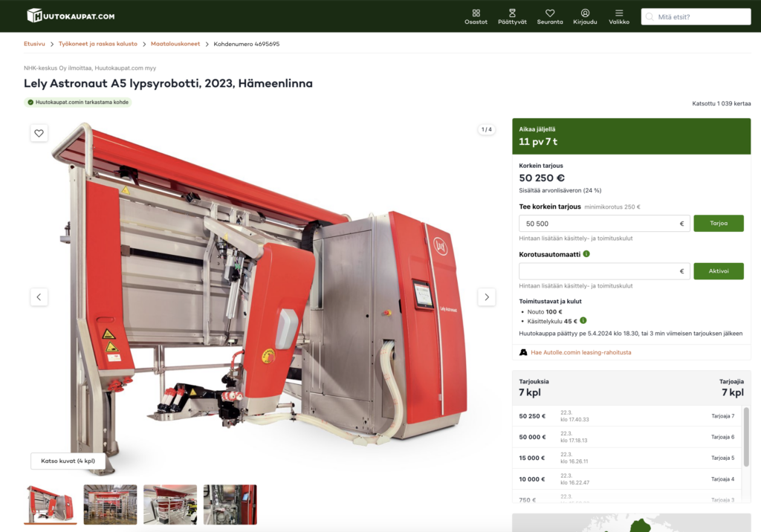This screenshot has width=761, height=532.
Task: Open the Päättyvät ending-soon section
Action: click(512, 16)
